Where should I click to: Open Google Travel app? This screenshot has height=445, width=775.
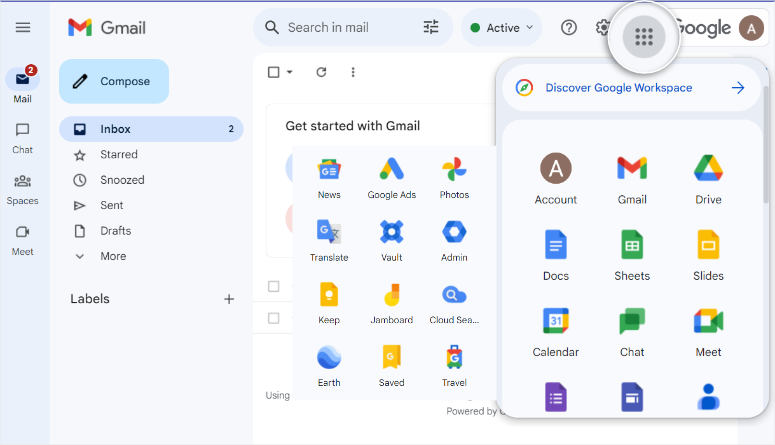point(454,366)
